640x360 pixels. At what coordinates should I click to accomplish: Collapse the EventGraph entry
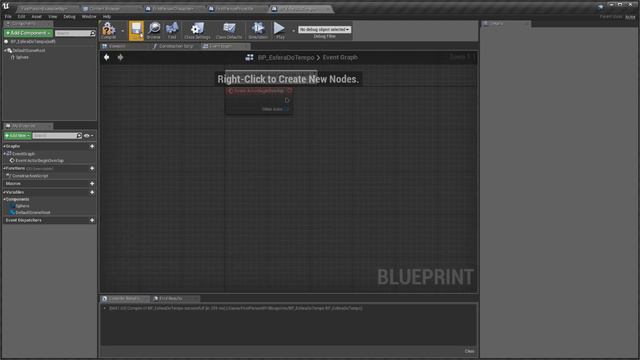(x=4, y=154)
